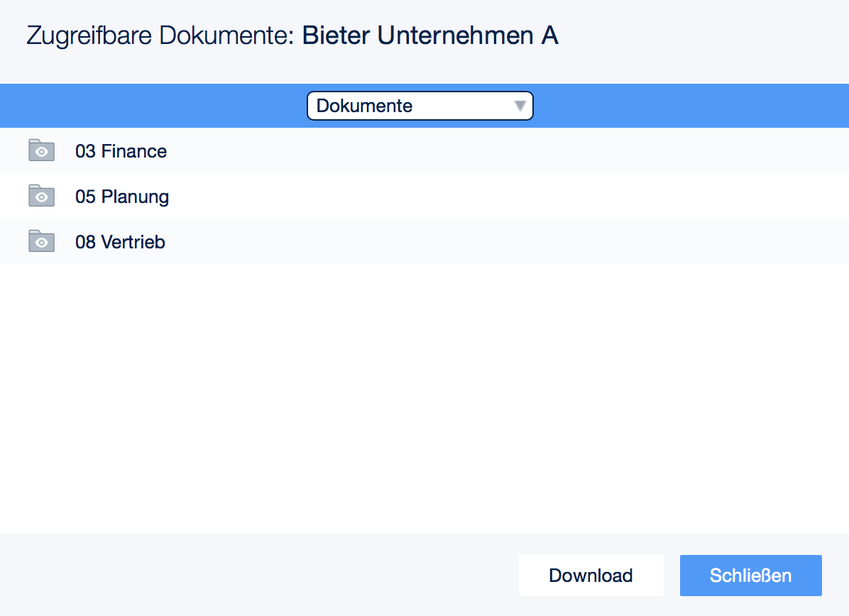Click the footer area left of Download button

(x=256, y=576)
